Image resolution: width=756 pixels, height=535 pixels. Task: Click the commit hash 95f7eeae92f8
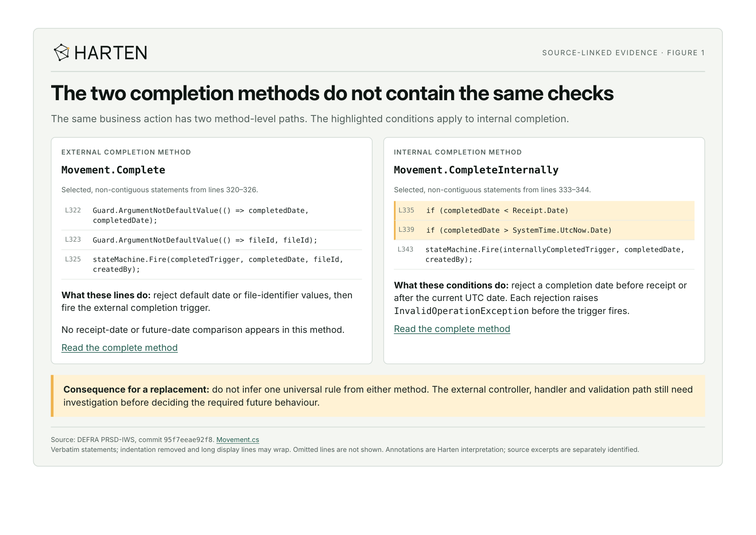pyautogui.click(x=189, y=440)
